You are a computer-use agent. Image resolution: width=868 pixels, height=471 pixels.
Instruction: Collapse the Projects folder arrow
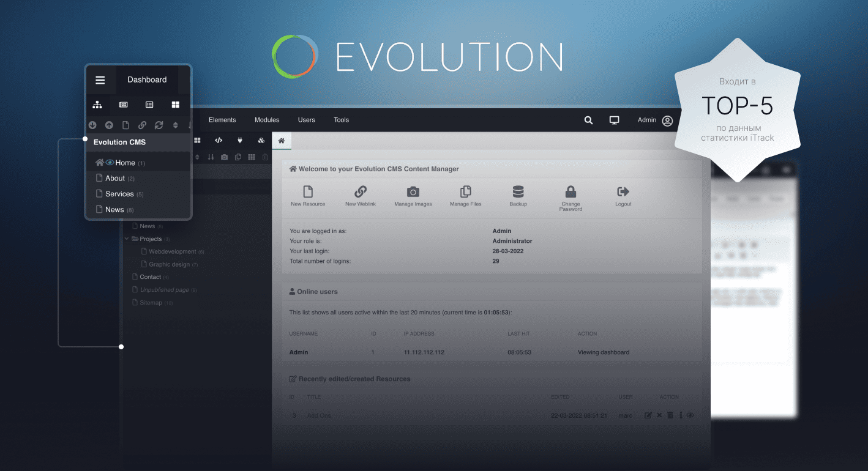pos(127,239)
